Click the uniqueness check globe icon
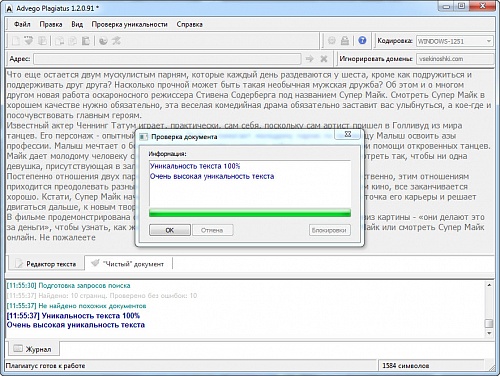The width and height of the screenshot is (500, 376). [103, 41]
